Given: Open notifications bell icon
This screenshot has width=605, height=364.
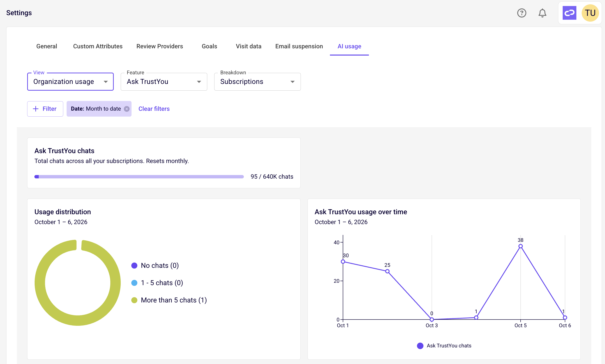Looking at the screenshot, I should (x=542, y=13).
